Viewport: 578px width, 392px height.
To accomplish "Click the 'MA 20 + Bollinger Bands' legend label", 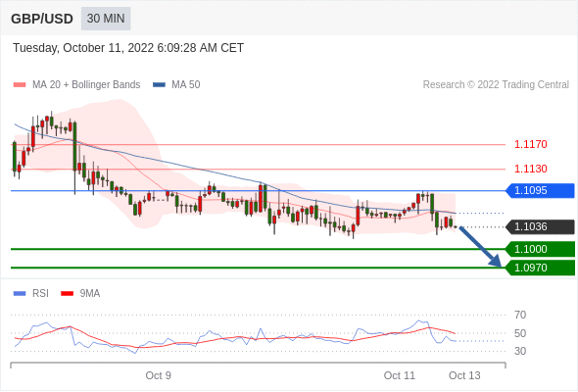I will tap(86, 85).
